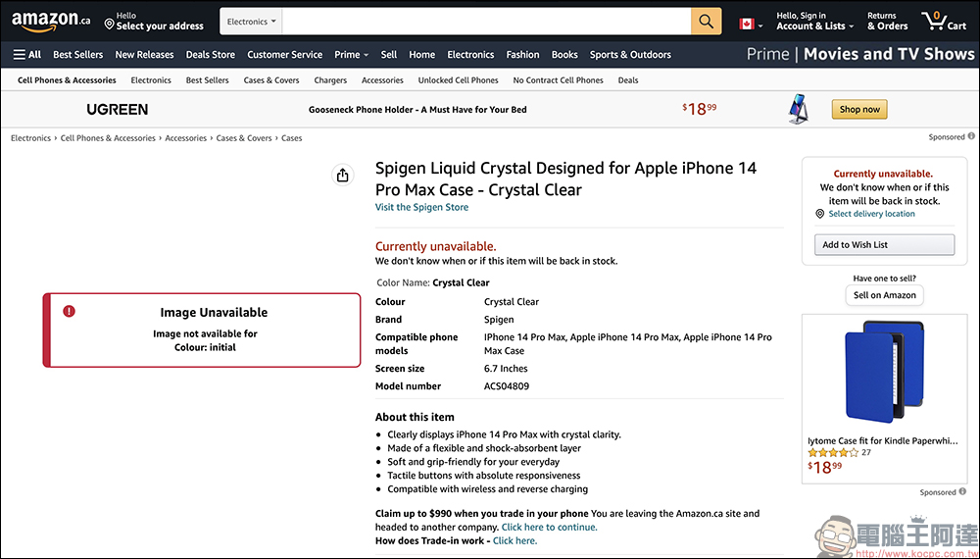The width and height of the screenshot is (980, 559).
Task: Open No Contract Cell Phones tab
Action: coord(559,80)
